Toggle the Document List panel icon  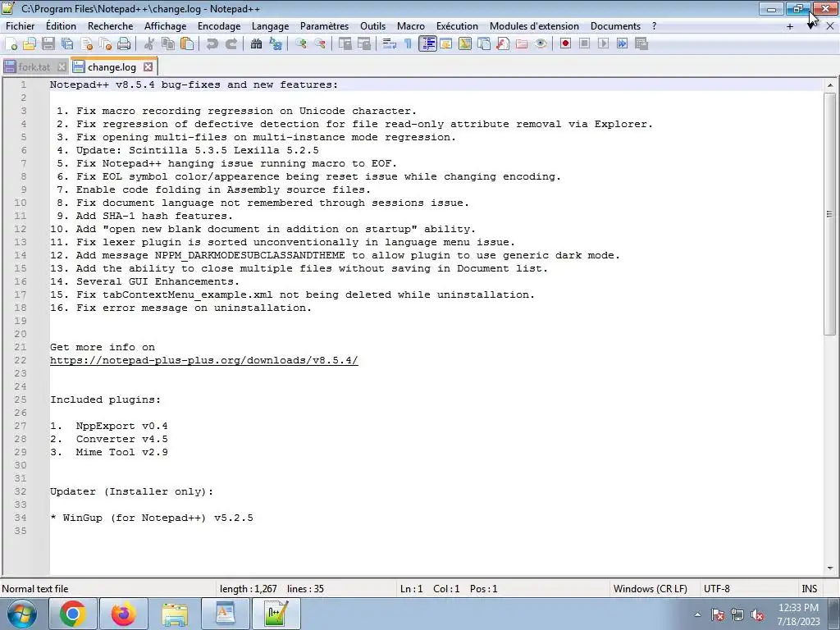click(x=484, y=44)
